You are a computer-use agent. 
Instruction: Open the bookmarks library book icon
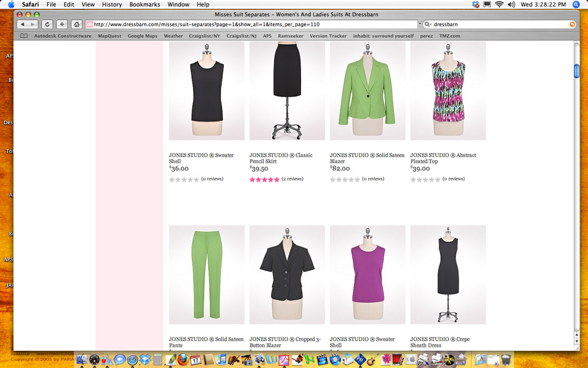(24, 36)
